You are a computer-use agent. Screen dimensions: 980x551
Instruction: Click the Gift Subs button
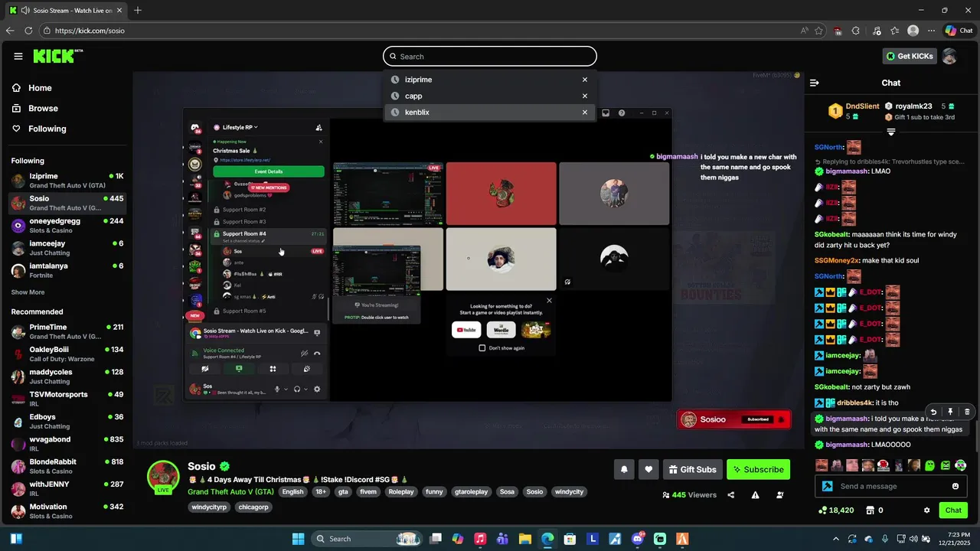pos(692,469)
